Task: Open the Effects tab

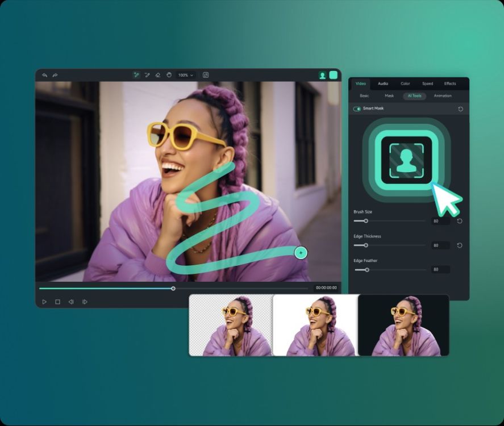Action: pyautogui.click(x=450, y=83)
